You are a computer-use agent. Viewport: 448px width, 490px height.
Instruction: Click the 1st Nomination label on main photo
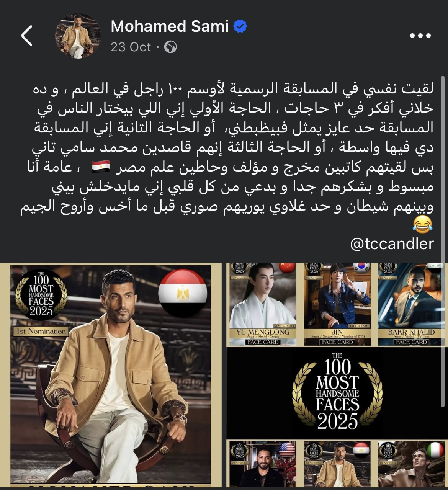click(41, 331)
